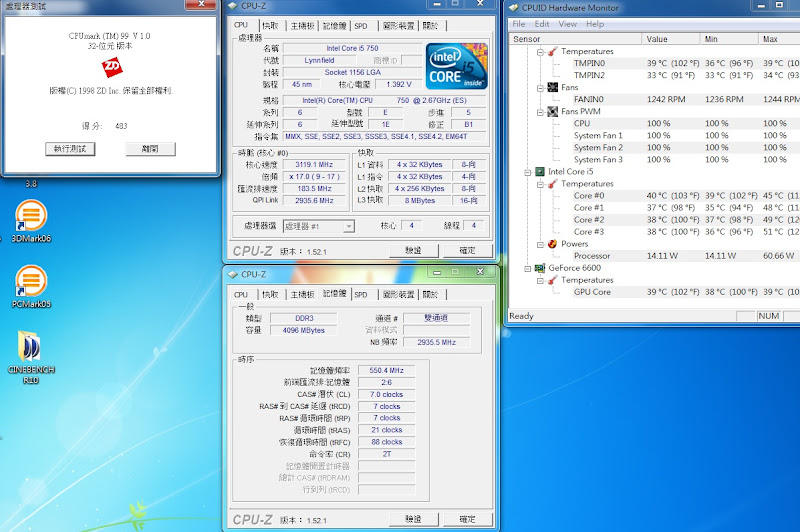Switch to 主機板 tab in lower CPU-Z
Viewport: 800px width, 532px height.
303,294
